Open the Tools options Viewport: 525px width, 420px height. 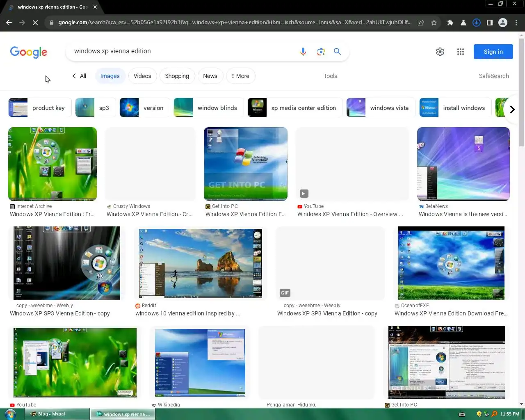pyautogui.click(x=330, y=76)
